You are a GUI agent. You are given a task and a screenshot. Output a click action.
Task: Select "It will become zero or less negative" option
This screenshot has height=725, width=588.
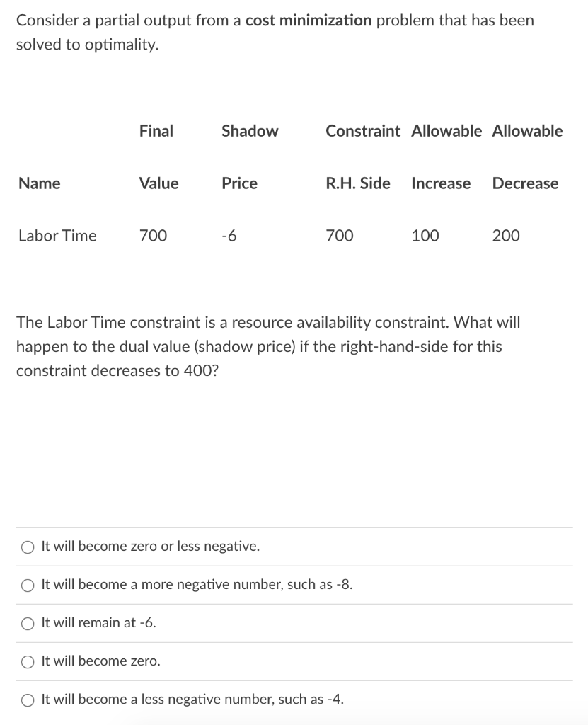pyautogui.click(x=149, y=546)
